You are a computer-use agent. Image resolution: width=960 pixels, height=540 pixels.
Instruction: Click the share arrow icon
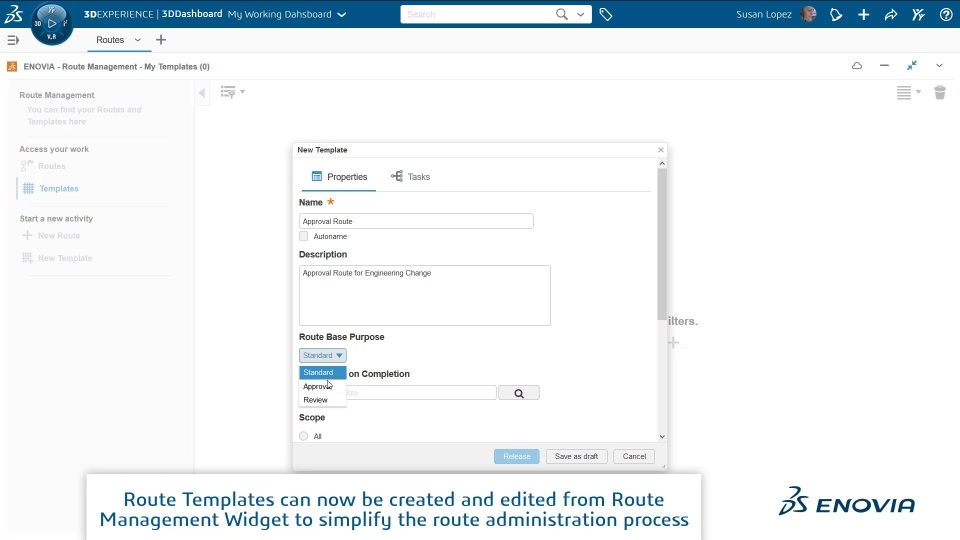(x=891, y=14)
